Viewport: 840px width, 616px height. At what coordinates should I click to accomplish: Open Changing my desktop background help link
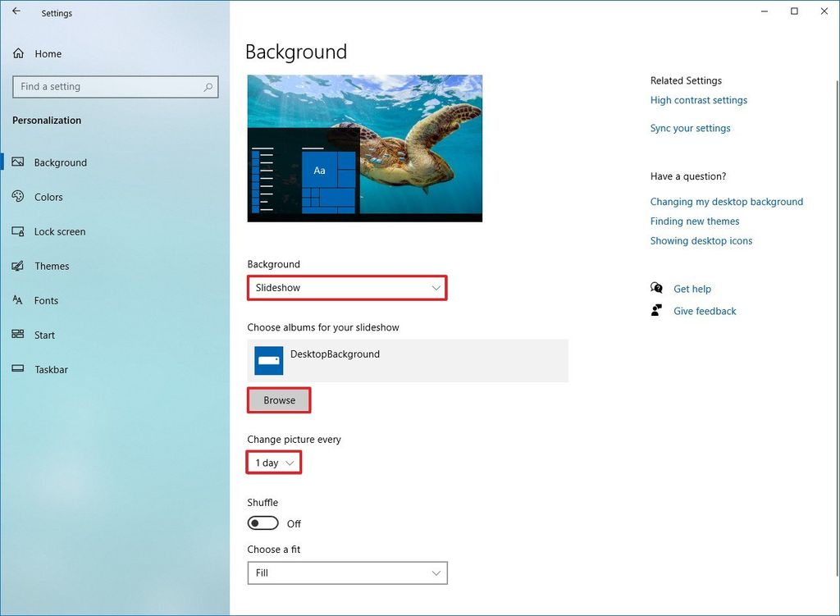tap(727, 201)
